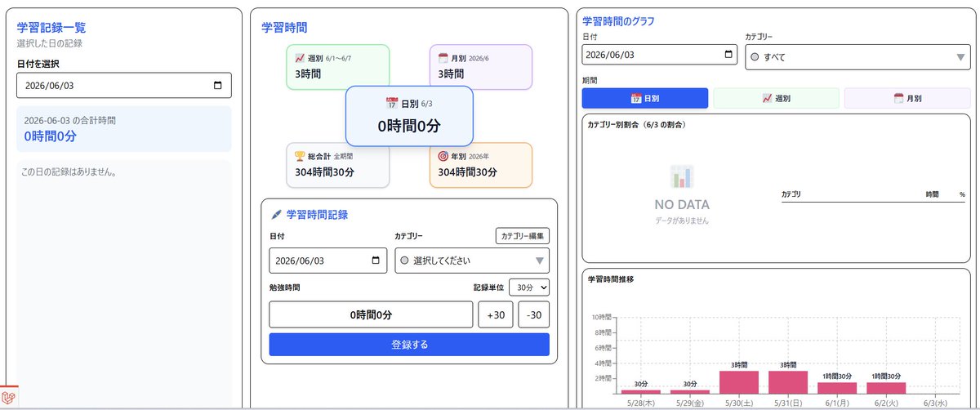
Task: Click the -30 time decrement button
Action: click(533, 314)
